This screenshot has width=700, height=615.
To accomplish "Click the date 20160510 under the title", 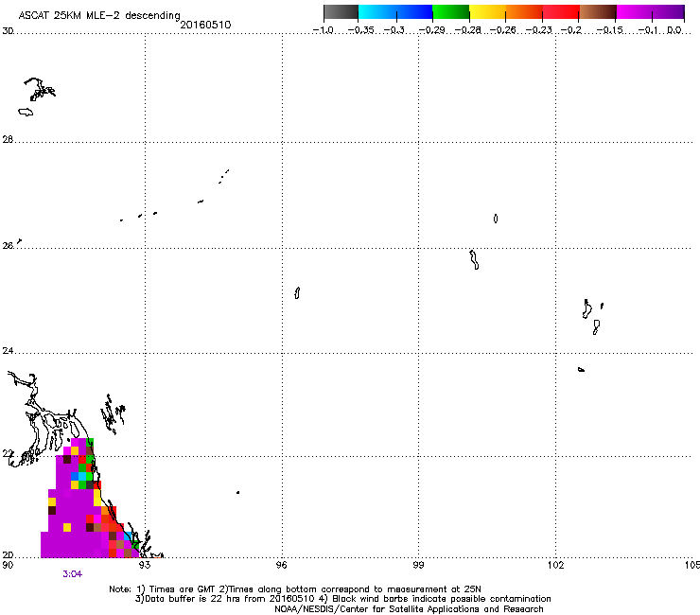I will coord(205,25).
